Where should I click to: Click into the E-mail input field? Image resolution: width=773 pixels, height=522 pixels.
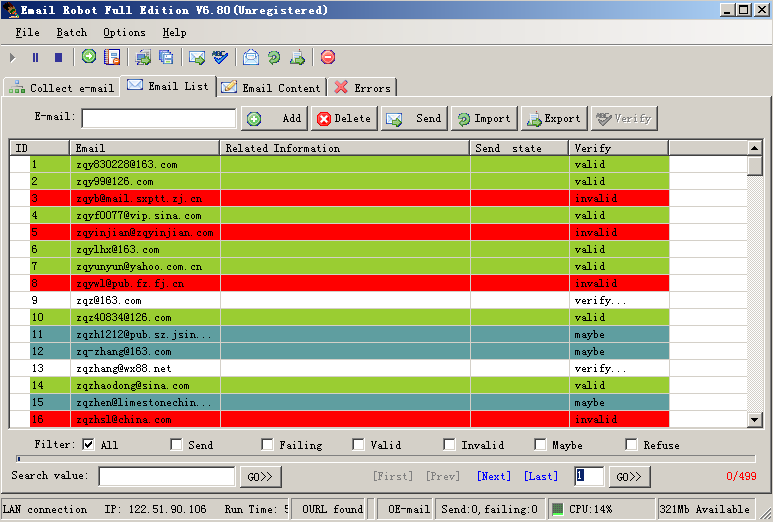click(x=159, y=118)
